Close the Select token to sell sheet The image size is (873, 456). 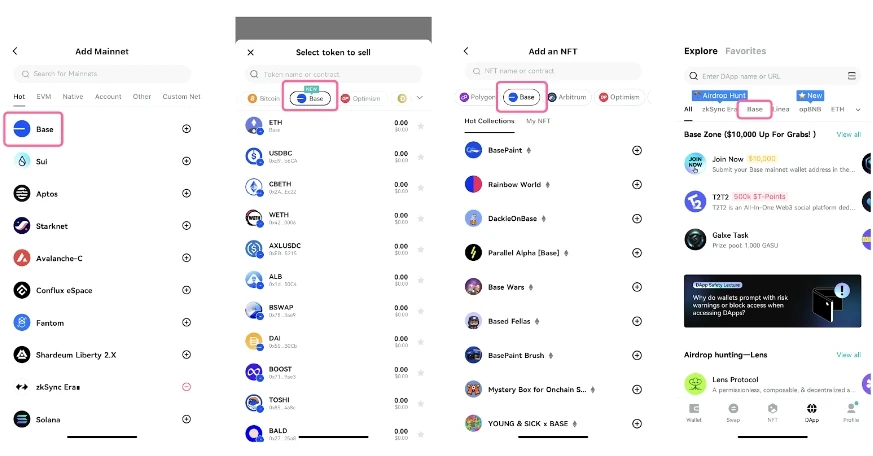point(250,52)
